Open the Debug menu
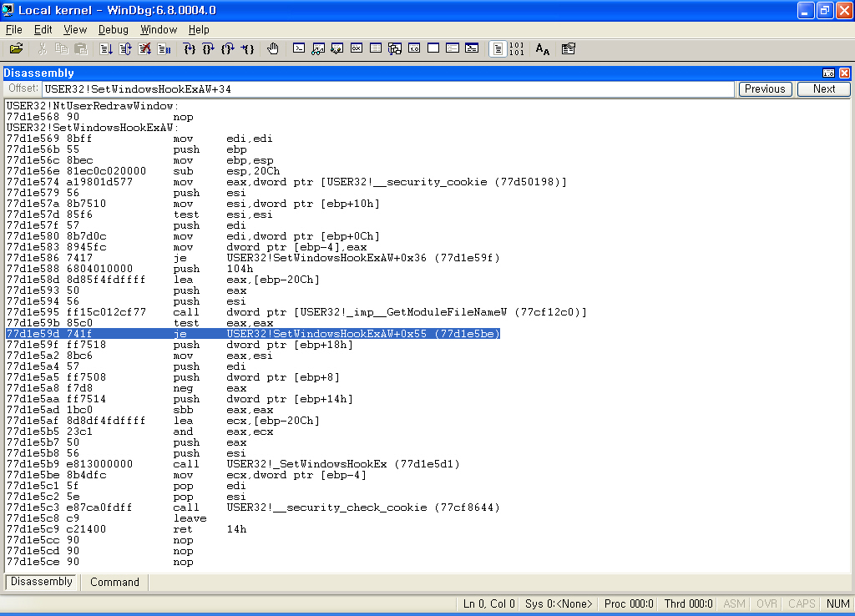 click(x=114, y=29)
